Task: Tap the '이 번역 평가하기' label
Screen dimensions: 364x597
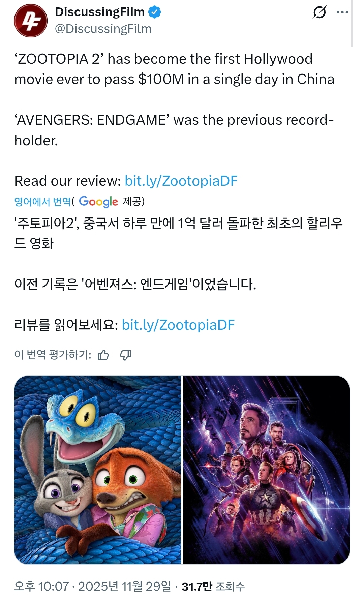Action: click(x=53, y=355)
